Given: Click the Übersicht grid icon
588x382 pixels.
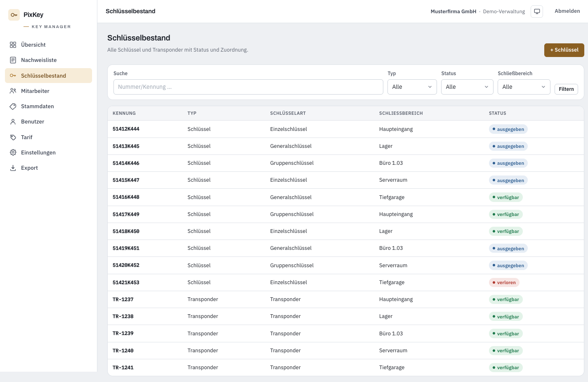Looking at the screenshot, I should [x=13, y=45].
